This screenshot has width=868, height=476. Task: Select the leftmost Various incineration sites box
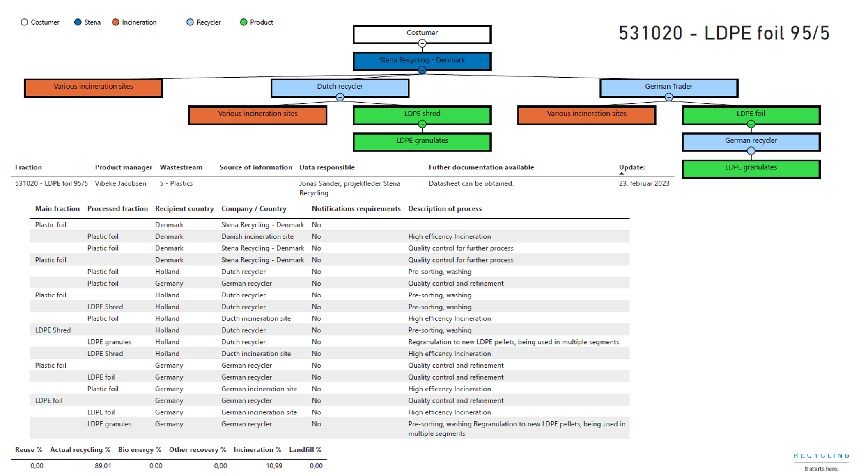tap(93, 87)
